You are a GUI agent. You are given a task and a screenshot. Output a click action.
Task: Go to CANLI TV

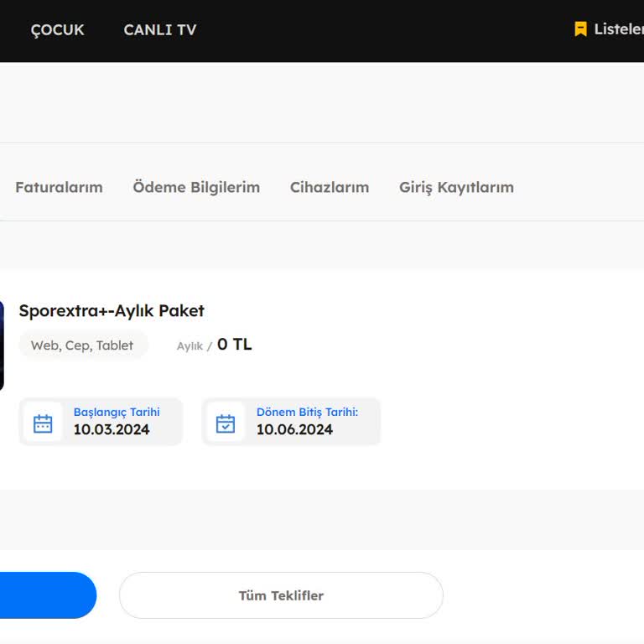[159, 29]
